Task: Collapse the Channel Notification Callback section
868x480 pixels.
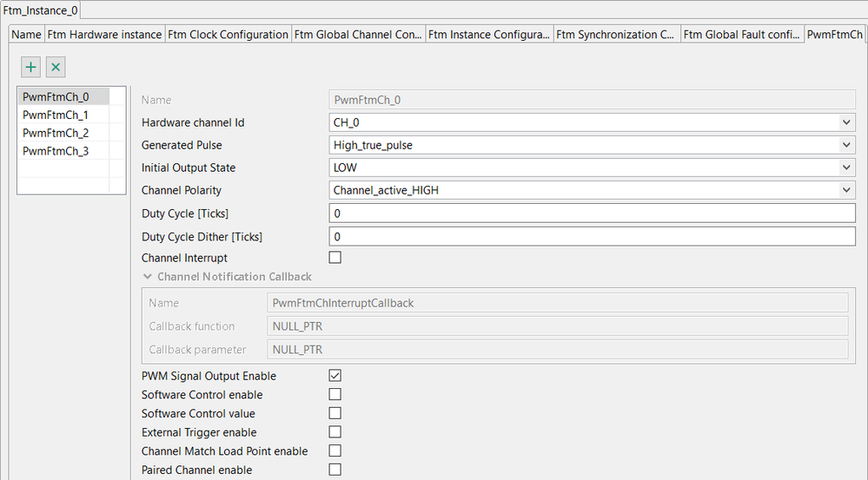Action: pyautogui.click(x=148, y=277)
